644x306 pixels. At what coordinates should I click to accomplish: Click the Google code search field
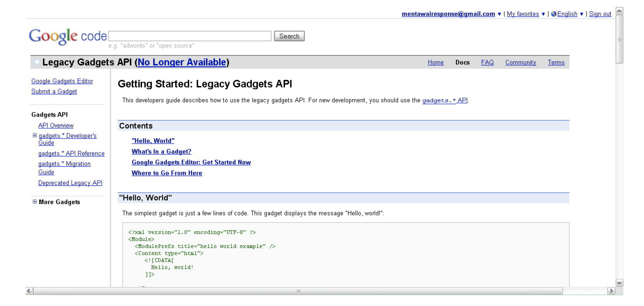pyautogui.click(x=190, y=36)
